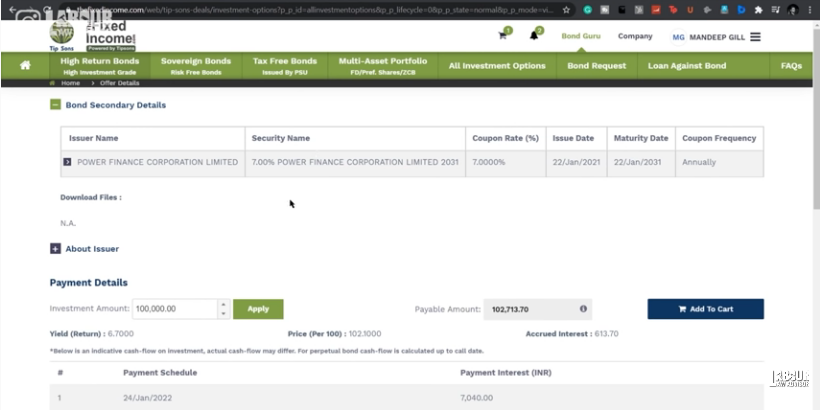Click the 7,040.00 payment interest cell
This screenshot has height=410, width=820.
[x=476, y=398]
